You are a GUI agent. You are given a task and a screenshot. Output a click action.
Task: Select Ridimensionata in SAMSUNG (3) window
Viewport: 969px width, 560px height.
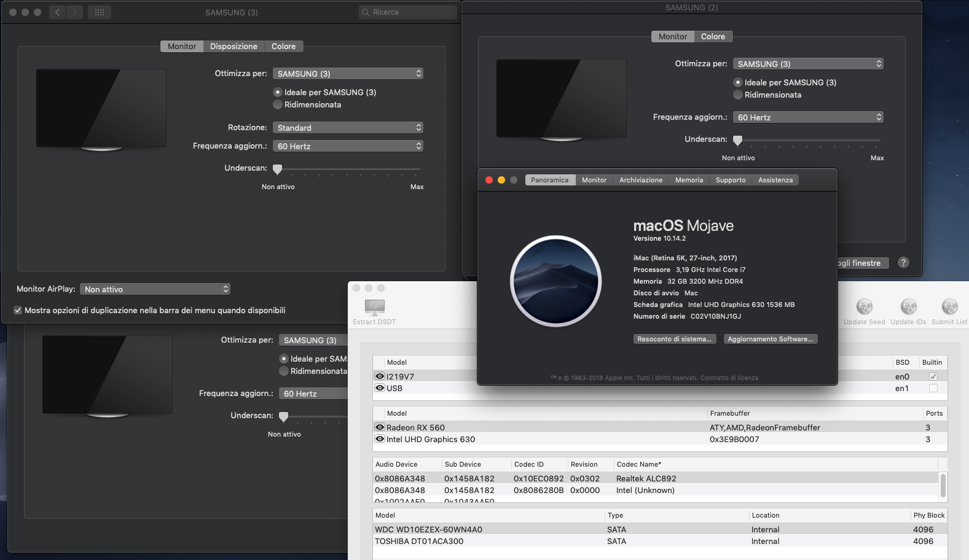point(277,104)
